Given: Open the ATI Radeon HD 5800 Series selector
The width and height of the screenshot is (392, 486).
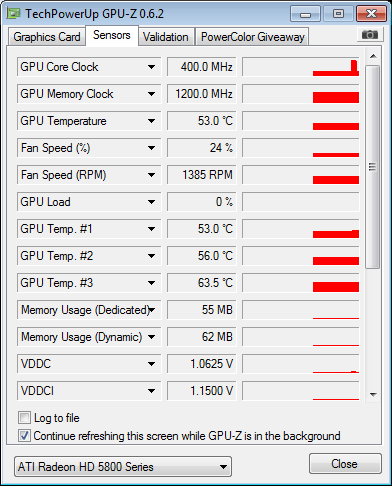Looking at the screenshot, I should coord(123,467).
